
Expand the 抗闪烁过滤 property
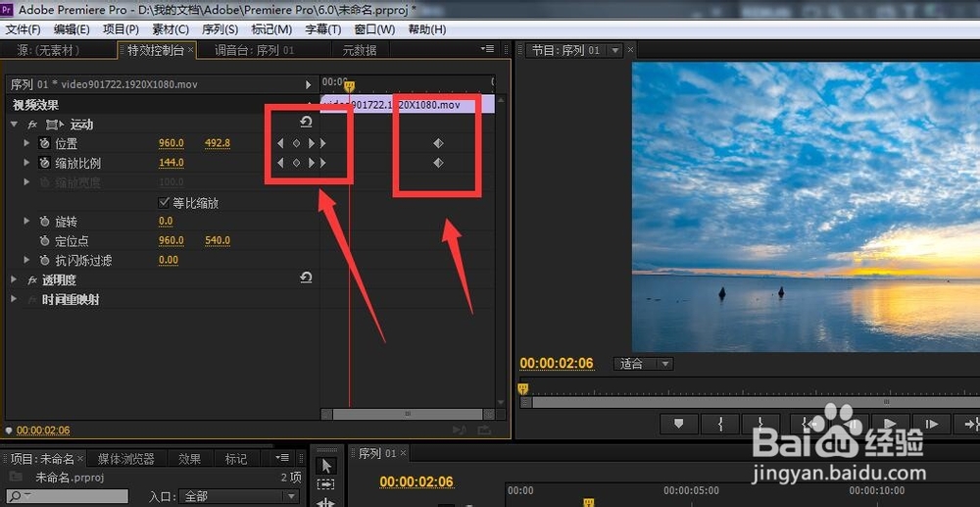pyautogui.click(x=26, y=260)
